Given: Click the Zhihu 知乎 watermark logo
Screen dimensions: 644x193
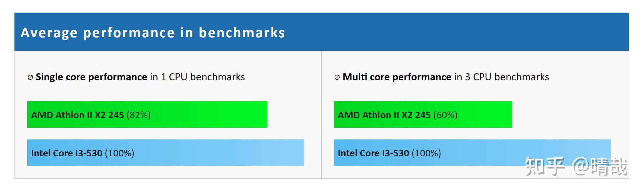Looking at the screenshot, I should tap(544, 167).
